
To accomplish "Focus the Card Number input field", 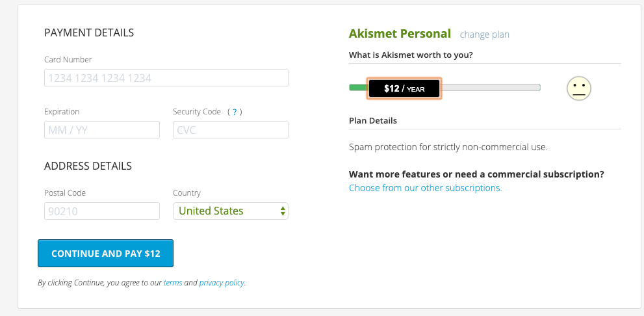I will tap(166, 78).
